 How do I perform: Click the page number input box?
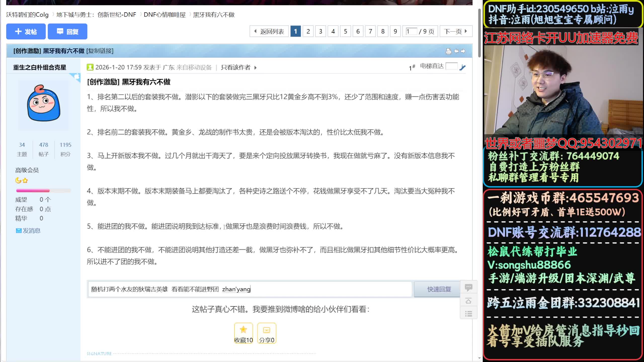pos(411,31)
